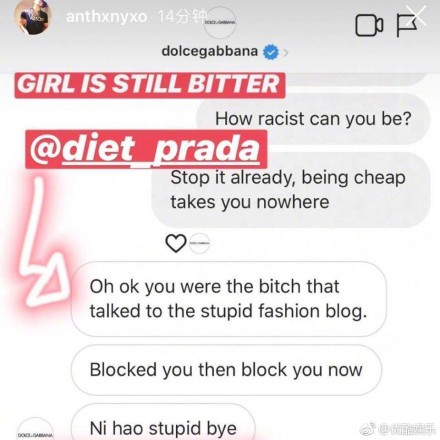The width and height of the screenshot is (440, 440).
Task: Tap the flag icon in header
Action: (x=406, y=26)
